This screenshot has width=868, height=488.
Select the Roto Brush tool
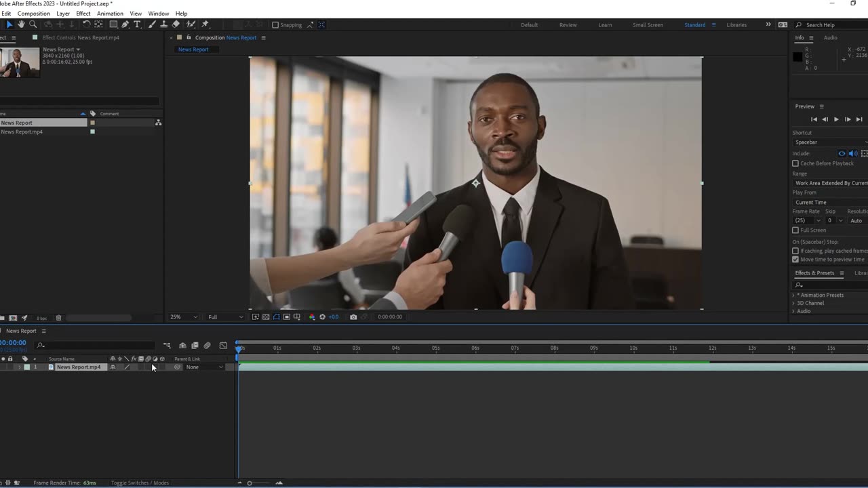pos(191,24)
